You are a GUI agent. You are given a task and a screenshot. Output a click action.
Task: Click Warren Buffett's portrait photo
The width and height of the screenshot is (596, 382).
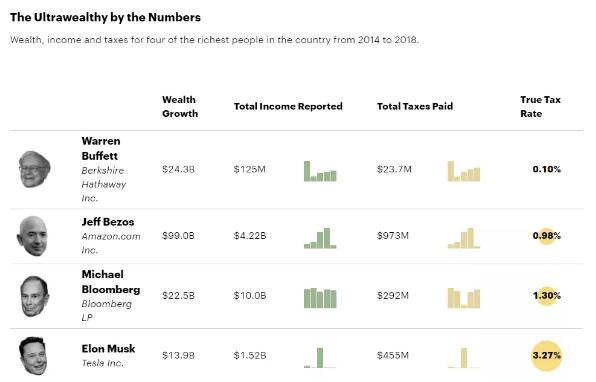click(34, 169)
